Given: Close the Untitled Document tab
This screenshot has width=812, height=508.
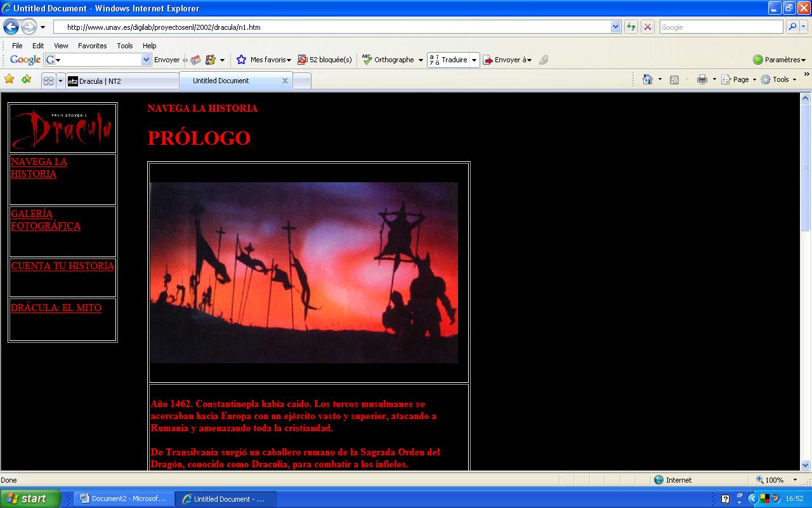Looking at the screenshot, I should (285, 81).
